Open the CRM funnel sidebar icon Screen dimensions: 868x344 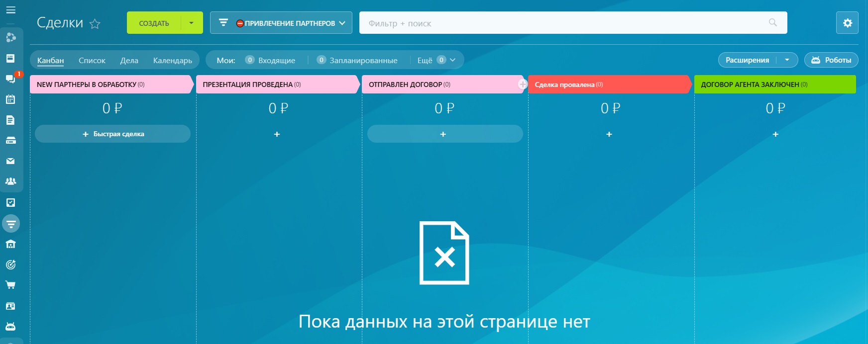11,224
